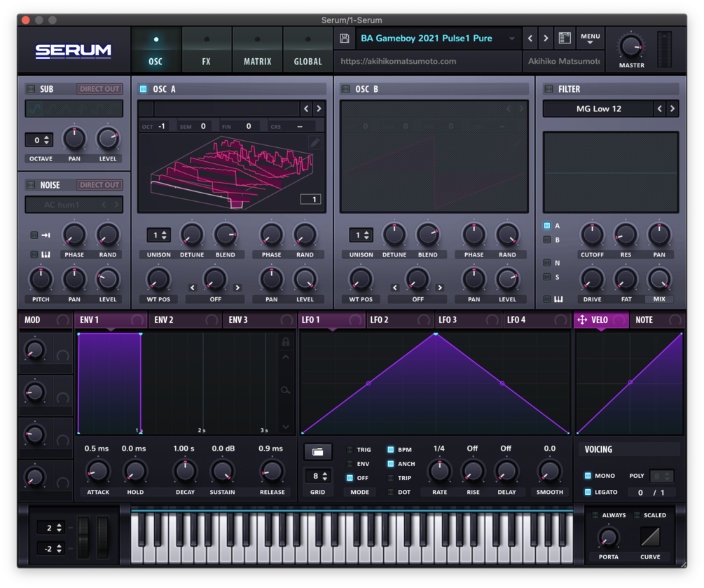The width and height of the screenshot is (704, 588).
Task: Toggle LFO BPM sync checkbox
Action: 391,449
